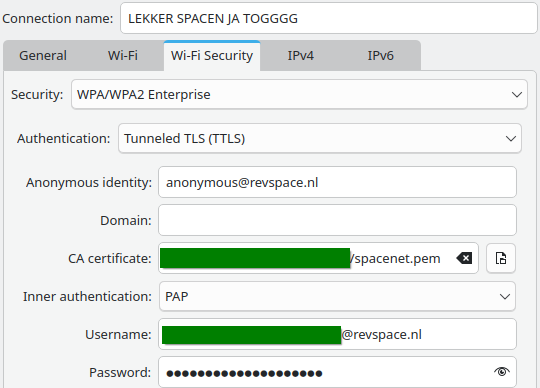Select the Wi-Fi Security tab
This screenshot has height=388, width=540.
[212, 56]
